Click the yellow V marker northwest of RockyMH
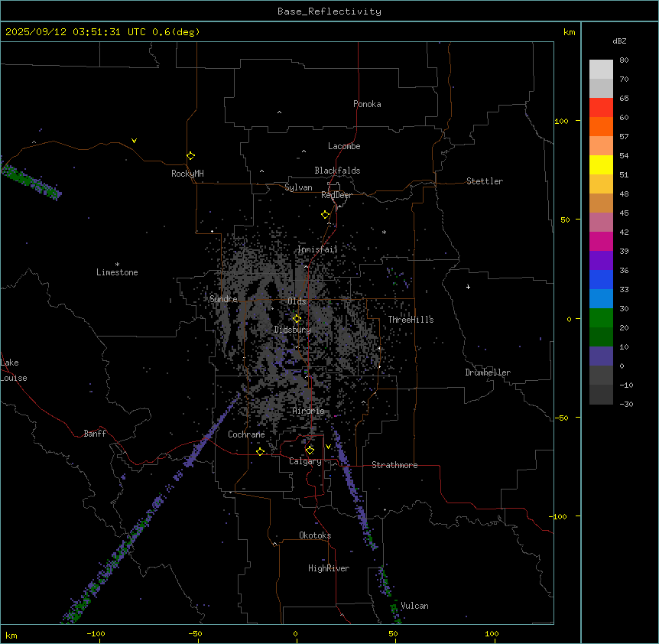This screenshot has width=659, height=644. (x=134, y=141)
